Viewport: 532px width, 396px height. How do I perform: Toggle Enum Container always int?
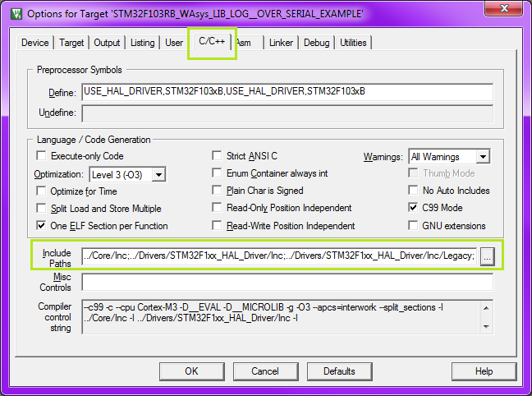(x=217, y=173)
